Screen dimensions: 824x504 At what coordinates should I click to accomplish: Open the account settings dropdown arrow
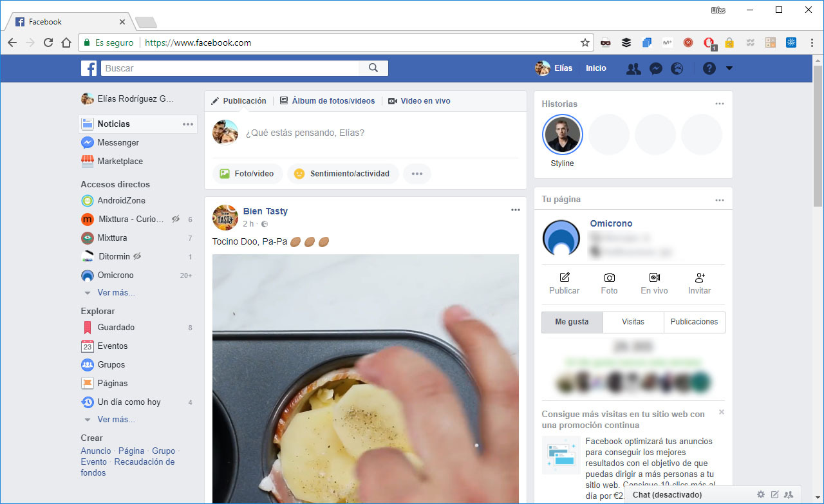(729, 68)
